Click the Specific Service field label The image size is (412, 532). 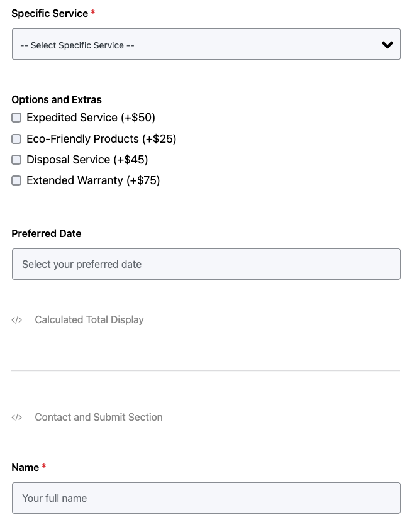(x=50, y=13)
